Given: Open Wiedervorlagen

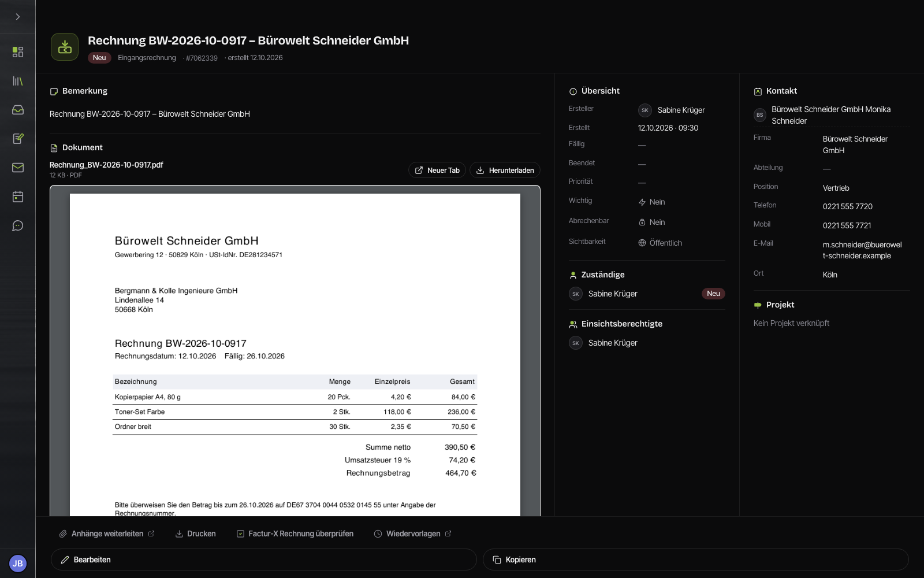Looking at the screenshot, I should click(413, 533).
